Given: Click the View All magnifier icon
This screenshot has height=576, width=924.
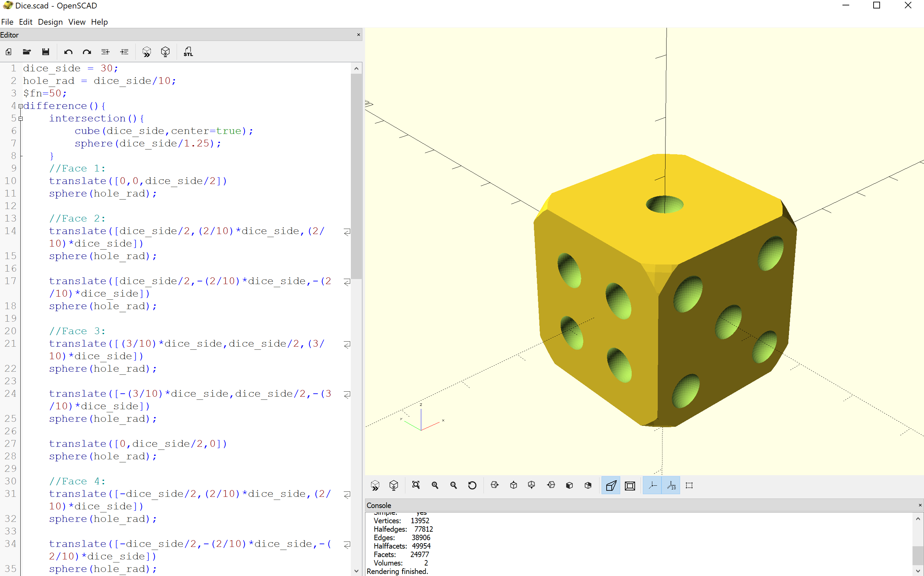Looking at the screenshot, I should click(416, 485).
